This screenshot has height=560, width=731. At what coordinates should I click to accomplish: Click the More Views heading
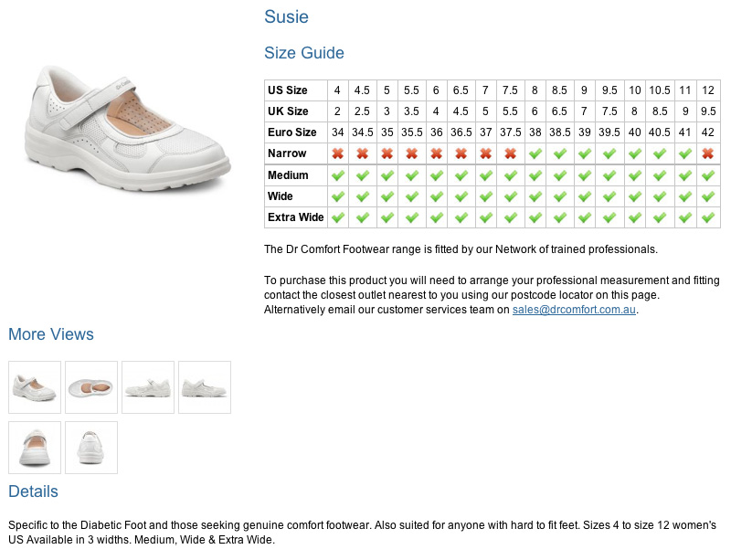click(x=51, y=334)
